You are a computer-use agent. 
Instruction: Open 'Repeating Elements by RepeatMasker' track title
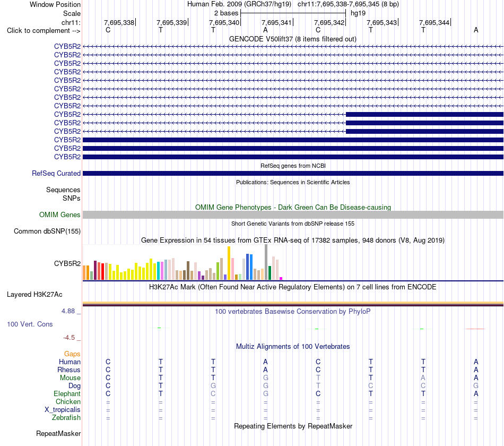point(293,426)
